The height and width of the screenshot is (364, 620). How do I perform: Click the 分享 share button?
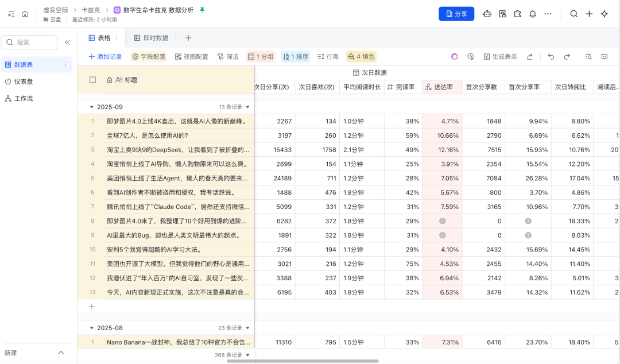pos(456,13)
